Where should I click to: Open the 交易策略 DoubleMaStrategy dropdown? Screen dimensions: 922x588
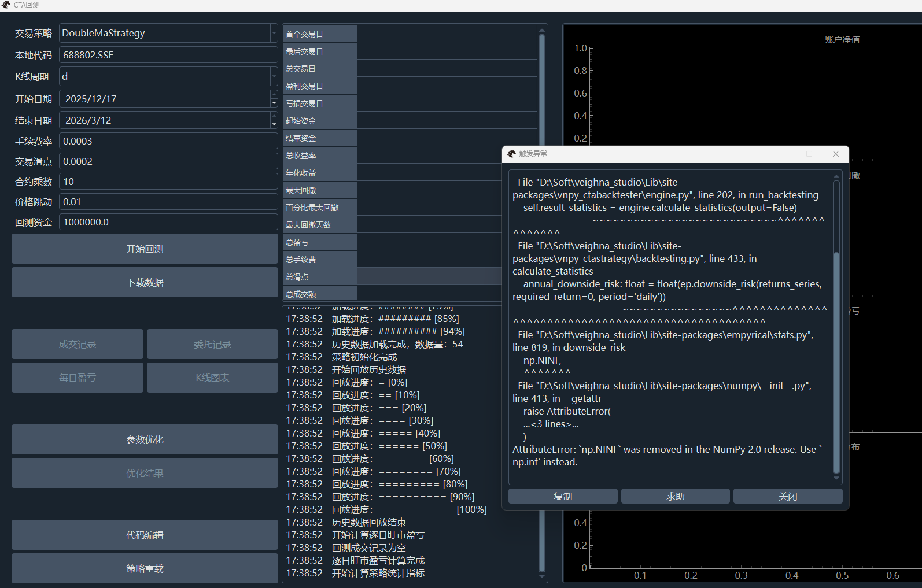274,34
